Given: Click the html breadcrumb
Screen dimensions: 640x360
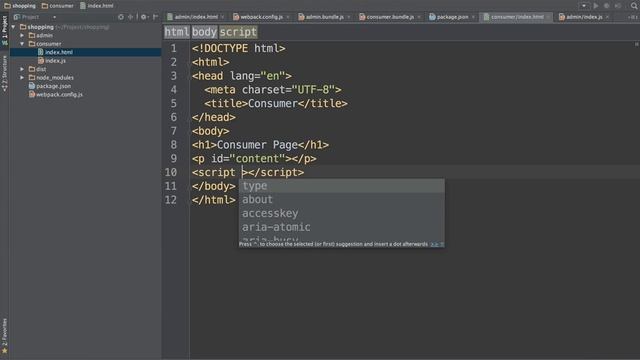Looking at the screenshot, I should 177,32.
